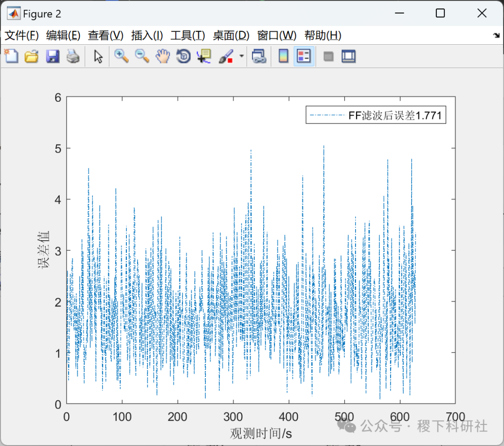Click the x-axis tick label 100
This screenshot has height=446, width=504.
[x=122, y=417]
